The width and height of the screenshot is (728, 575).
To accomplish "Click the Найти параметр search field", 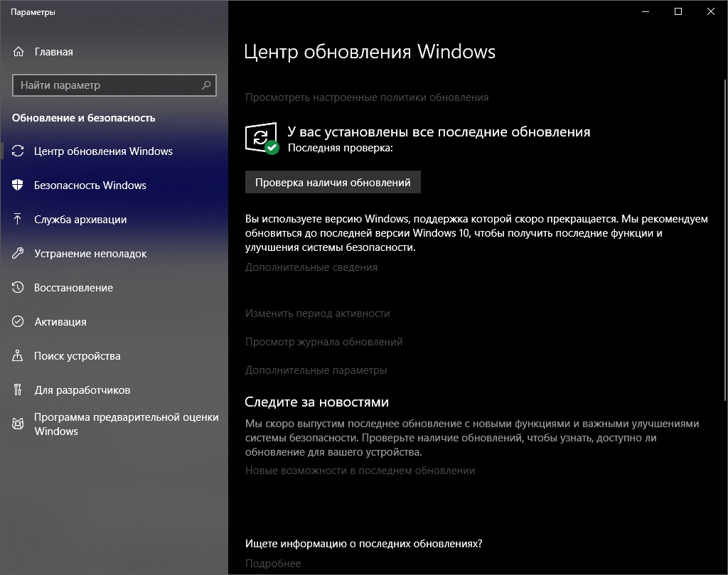I will coord(114,85).
